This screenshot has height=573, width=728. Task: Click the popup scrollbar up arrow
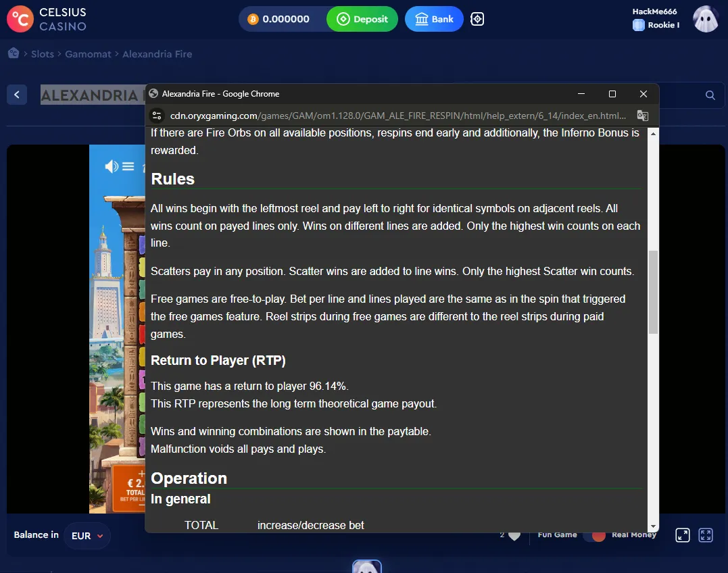click(x=653, y=134)
